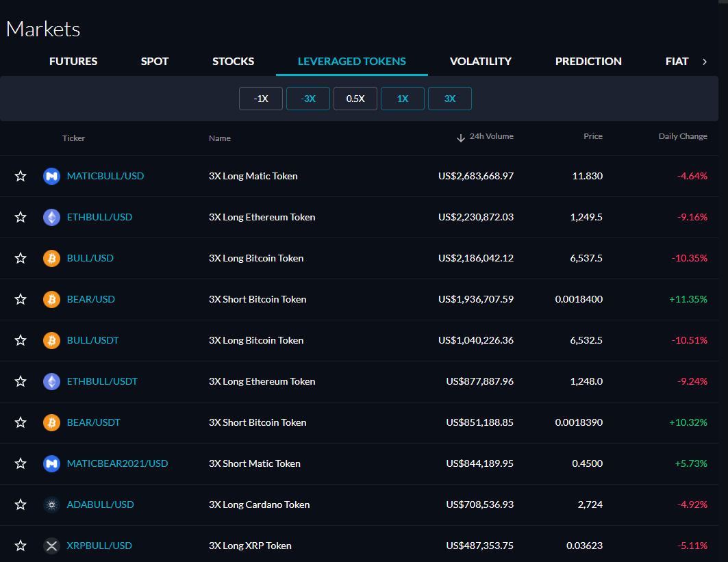Screen dimensions: 728x562
Task: Select the 0.5X leverage filter
Action: [x=355, y=99]
